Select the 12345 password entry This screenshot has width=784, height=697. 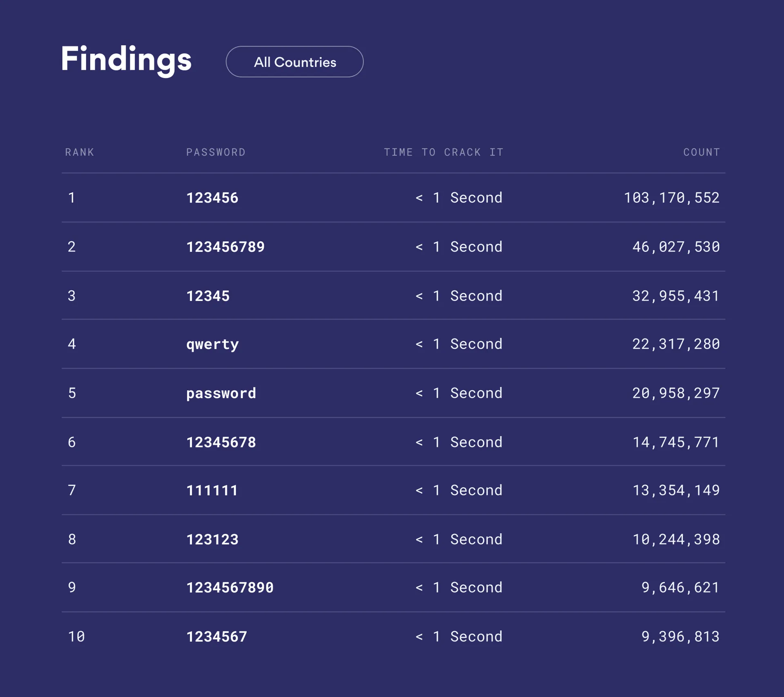pyautogui.click(x=208, y=296)
